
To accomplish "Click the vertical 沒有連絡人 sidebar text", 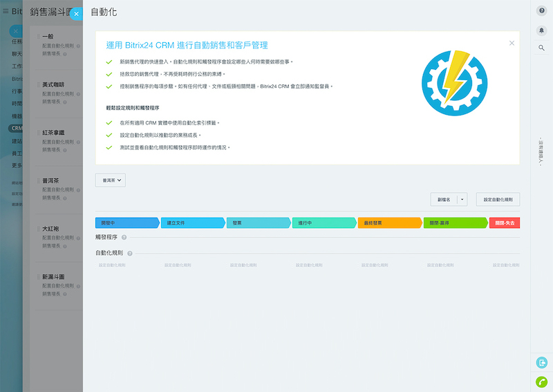I will 541,151.
